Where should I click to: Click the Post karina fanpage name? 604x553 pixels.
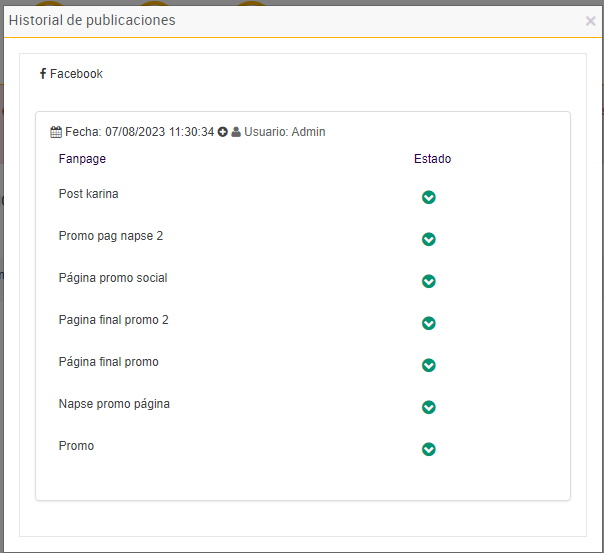tap(88, 194)
